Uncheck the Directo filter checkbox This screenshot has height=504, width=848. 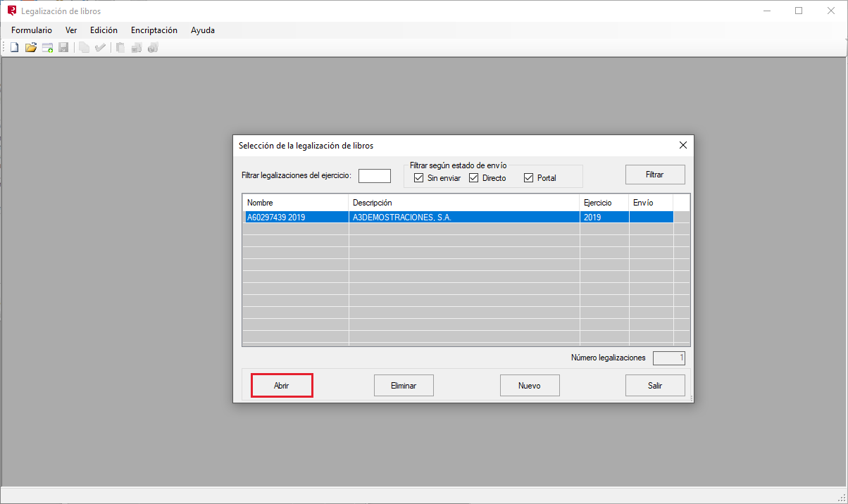(473, 177)
